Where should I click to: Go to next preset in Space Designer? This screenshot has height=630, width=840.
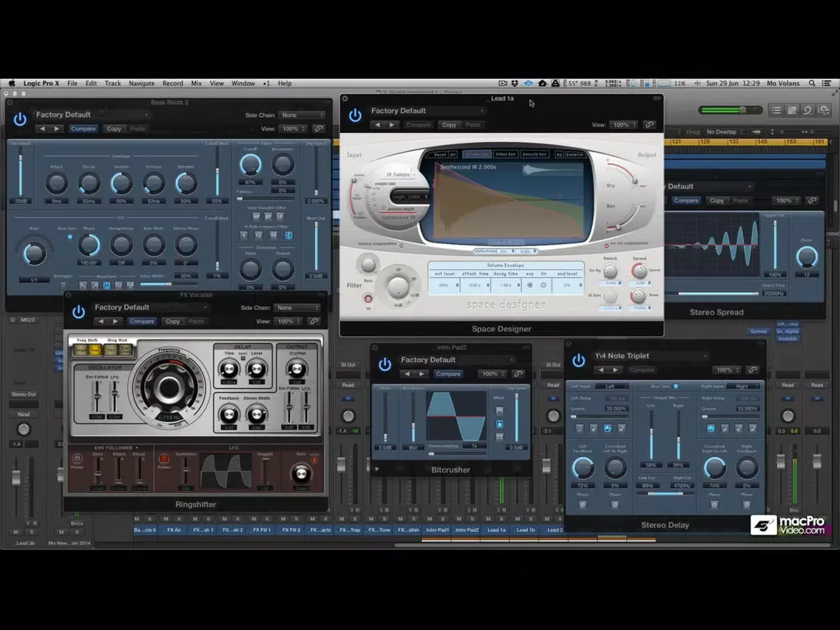coord(392,124)
